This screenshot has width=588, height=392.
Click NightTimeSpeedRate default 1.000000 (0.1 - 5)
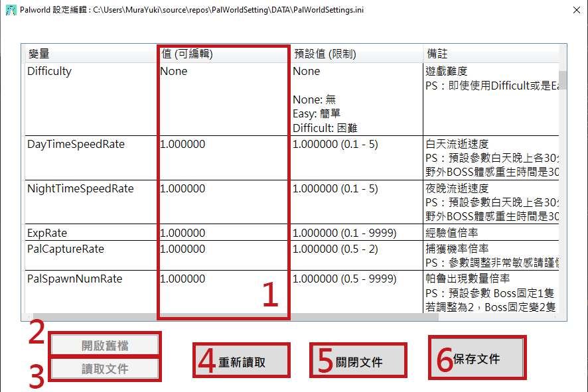pyautogui.click(x=335, y=188)
